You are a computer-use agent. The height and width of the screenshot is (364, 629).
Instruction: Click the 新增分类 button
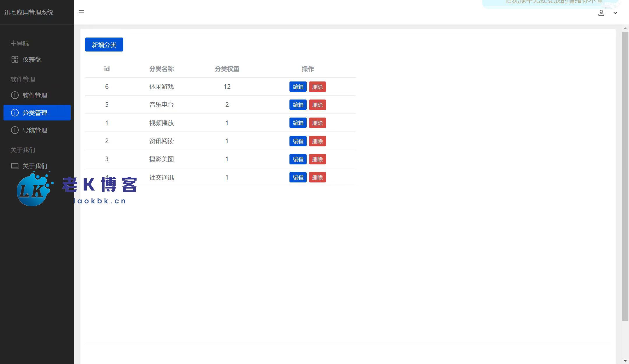coord(104,45)
